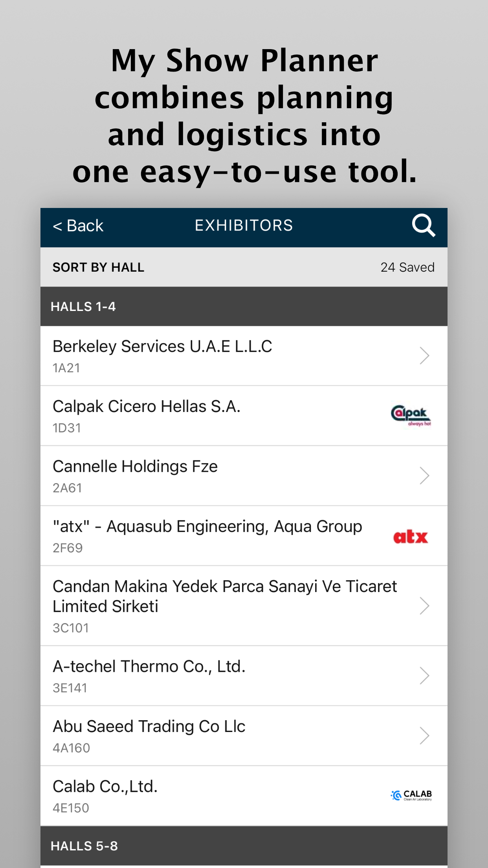This screenshot has height=868, width=488.
Task: Tap the Calab logo icon
Action: click(411, 795)
